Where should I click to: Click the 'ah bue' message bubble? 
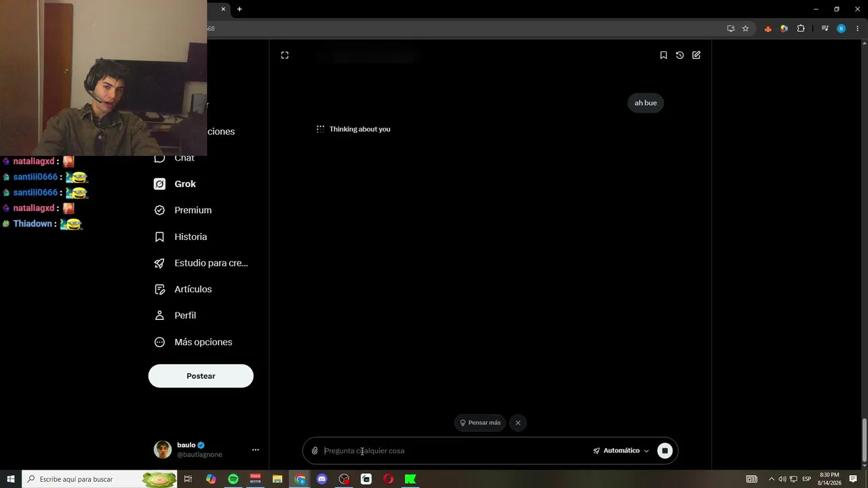(x=646, y=103)
